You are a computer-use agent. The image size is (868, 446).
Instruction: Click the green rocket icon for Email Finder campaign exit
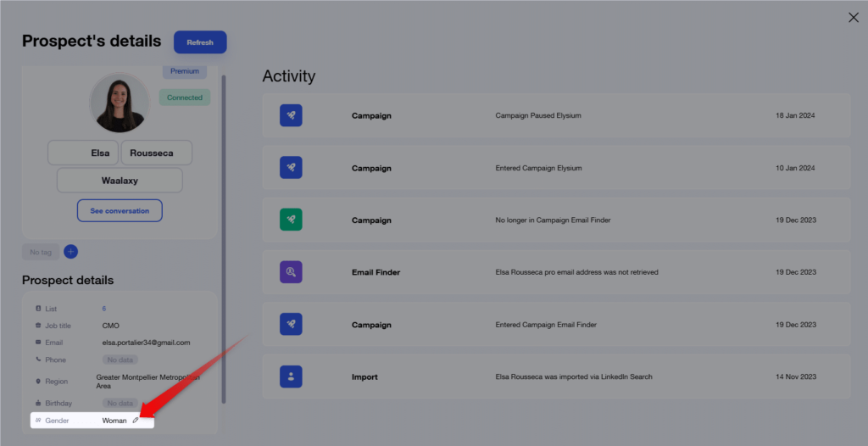tap(291, 220)
